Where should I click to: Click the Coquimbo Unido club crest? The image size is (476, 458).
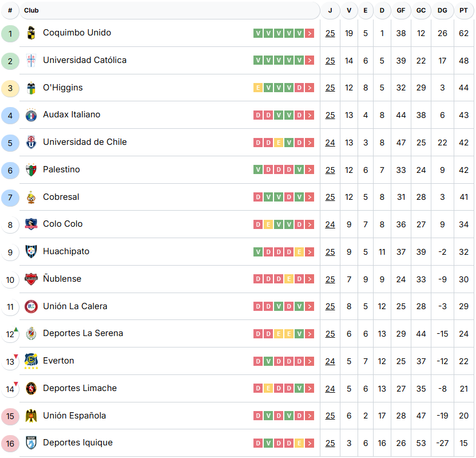point(31,33)
